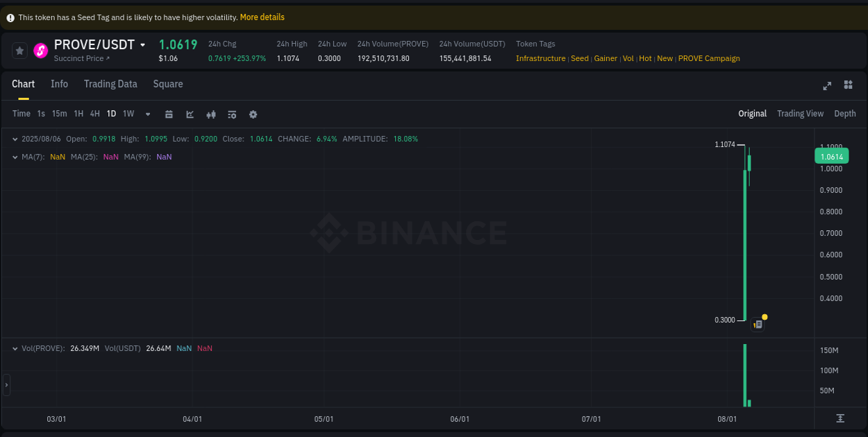
Task: Open the date range calendar picker
Action: [169, 114]
